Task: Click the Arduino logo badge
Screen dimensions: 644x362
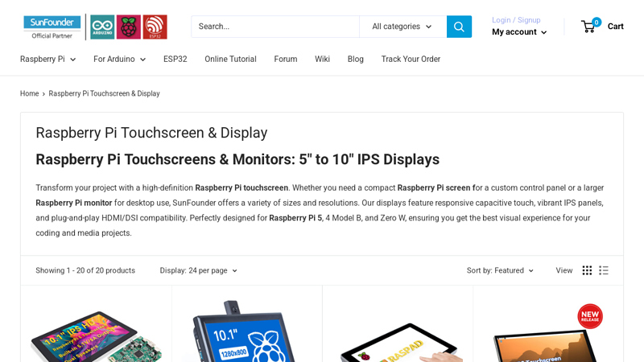Action: pyautogui.click(x=102, y=27)
